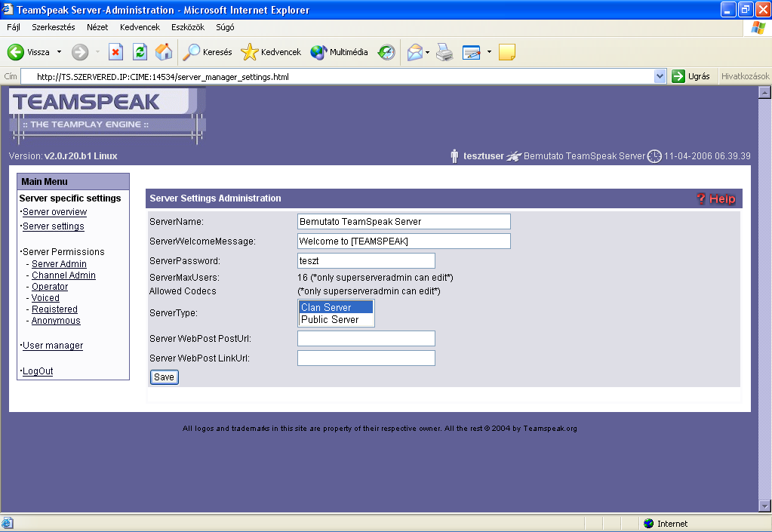Open the red Help link icon

[715, 198]
